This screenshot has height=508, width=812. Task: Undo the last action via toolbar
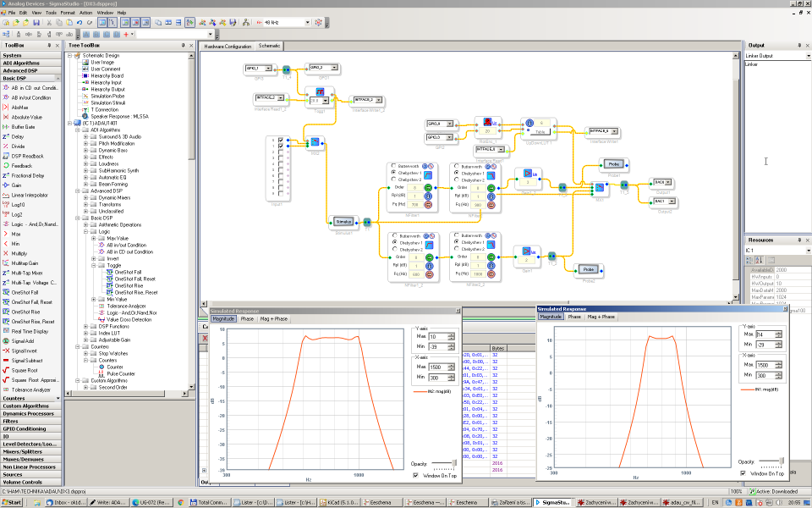point(80,23)
